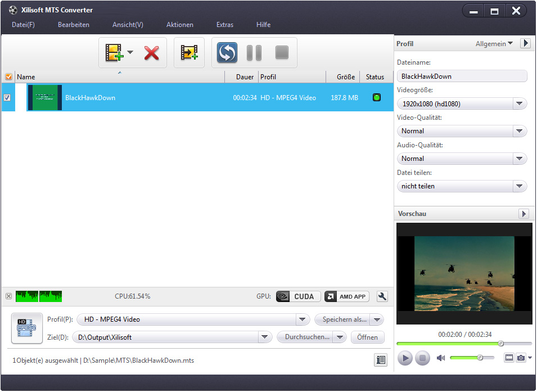
Task: Open the Datei(F) menu
Action: [23, 25]
